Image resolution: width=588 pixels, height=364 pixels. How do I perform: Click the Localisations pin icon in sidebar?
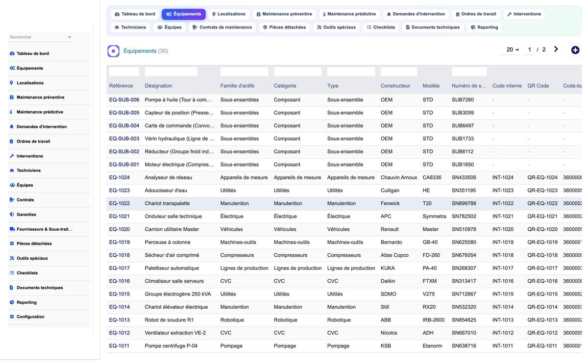12,83
